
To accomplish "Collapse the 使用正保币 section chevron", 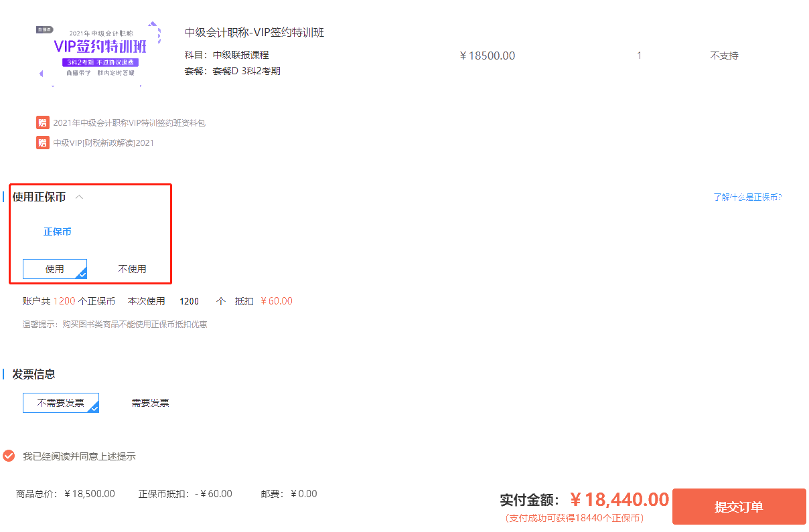I will 80,197.
